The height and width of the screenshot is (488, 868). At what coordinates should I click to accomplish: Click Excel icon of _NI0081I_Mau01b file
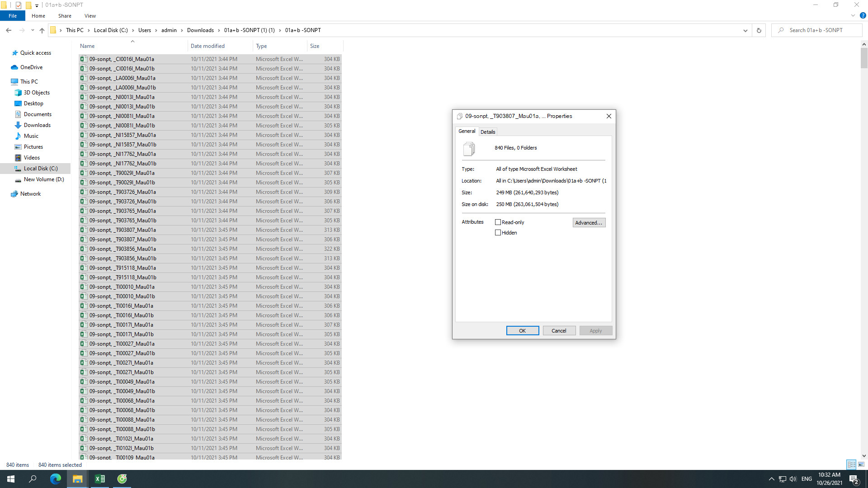point(84,126)
